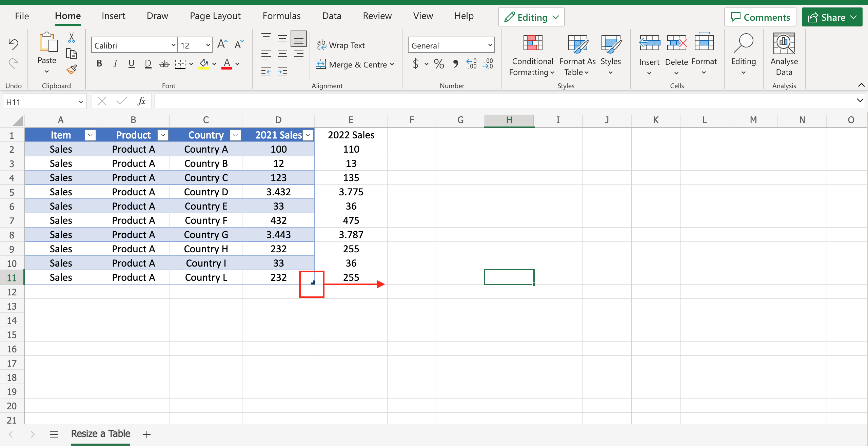Toggle Italic formatting on selected cell
The height and width of the screenshot is (447, 868).
115,63
